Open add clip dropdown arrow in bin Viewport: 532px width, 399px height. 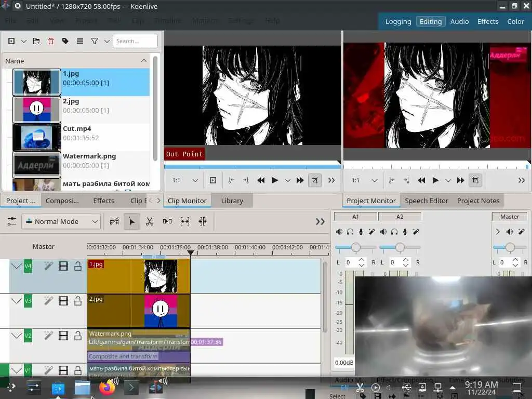pyautogui.click(x=24, y=41)
